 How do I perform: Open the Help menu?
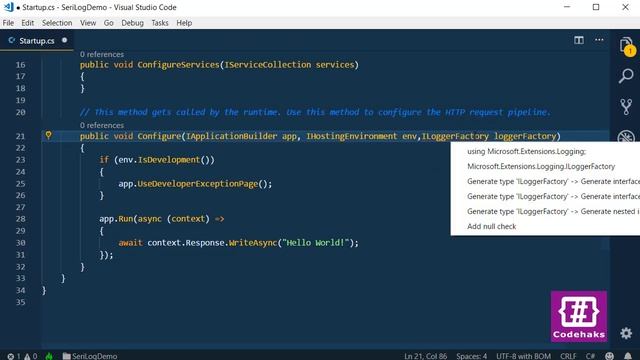184,23
